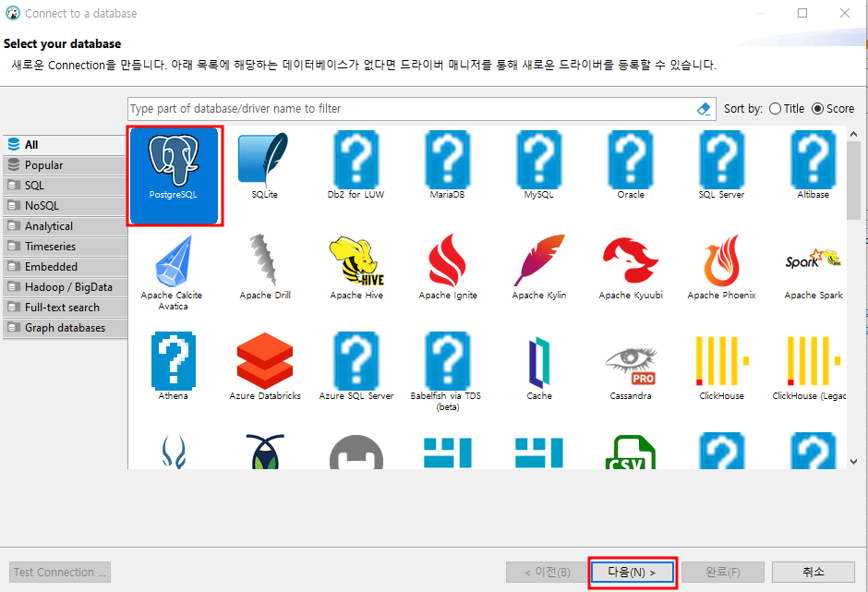Image resolution: width=868 pixels, height=592 pixels.
Task: Click the scrollbar up arrow
Action: coord(853,134)
